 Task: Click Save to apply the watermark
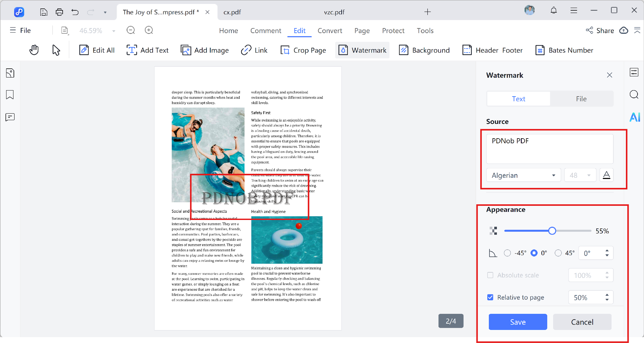point(518,322)
